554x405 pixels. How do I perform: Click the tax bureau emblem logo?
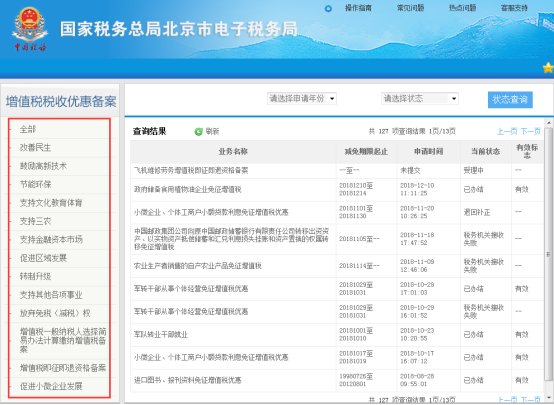tap(30, 29)
